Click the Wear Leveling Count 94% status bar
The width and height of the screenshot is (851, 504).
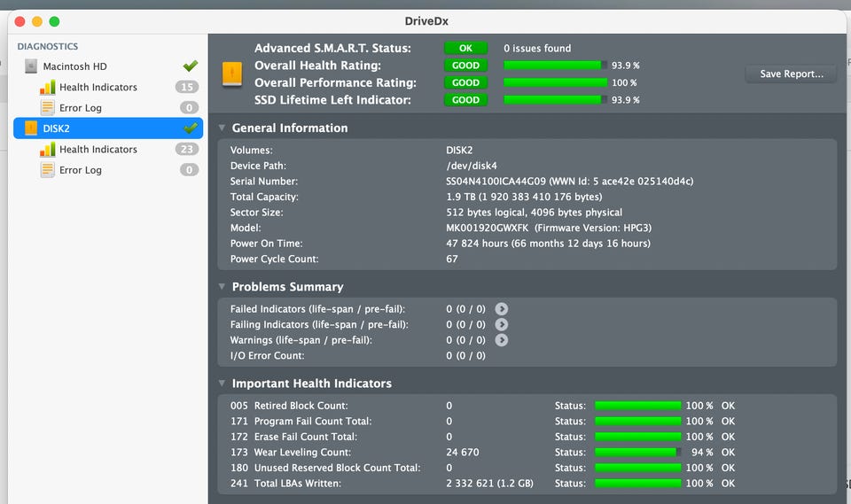[638, 452]
